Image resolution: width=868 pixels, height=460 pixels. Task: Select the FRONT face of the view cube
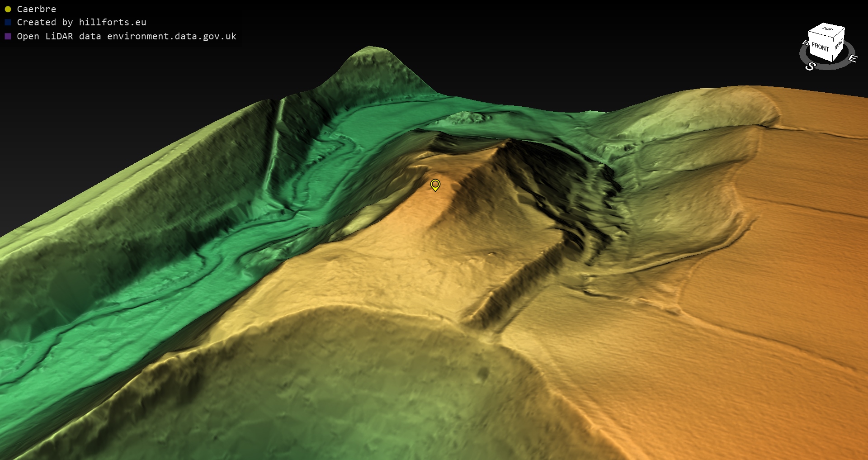pos(820,47)
